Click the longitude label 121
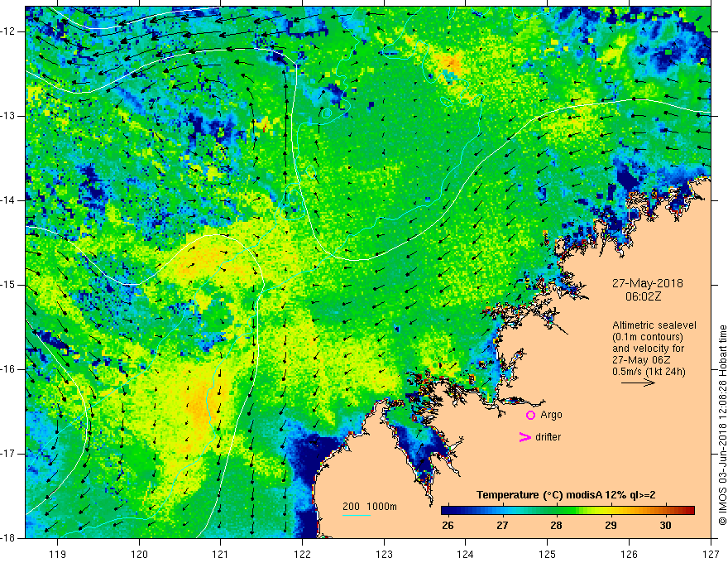728x563 pixels. (x=221, y=554)
